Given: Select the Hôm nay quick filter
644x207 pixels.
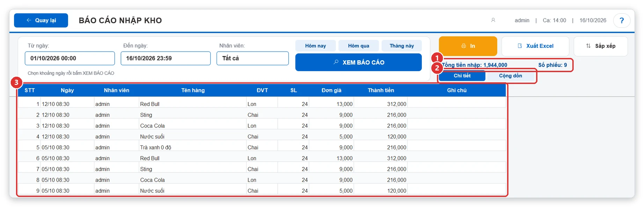Looking at the screenshot, I should [315, 46].
